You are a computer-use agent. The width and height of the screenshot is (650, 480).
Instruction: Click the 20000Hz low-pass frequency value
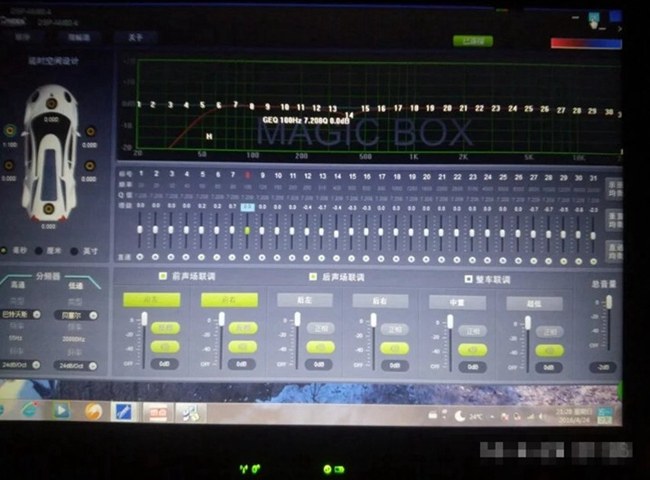point(73,339)
